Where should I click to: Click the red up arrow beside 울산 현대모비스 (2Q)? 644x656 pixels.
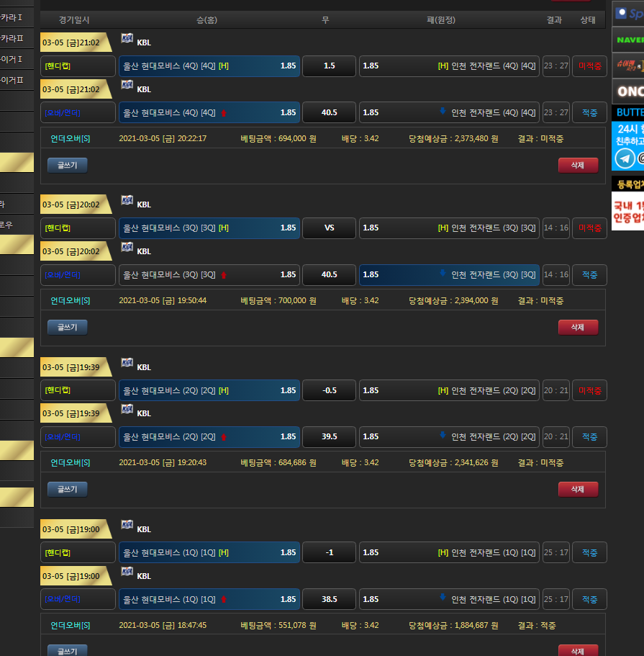pyautogui.click(x=223, y=437)
